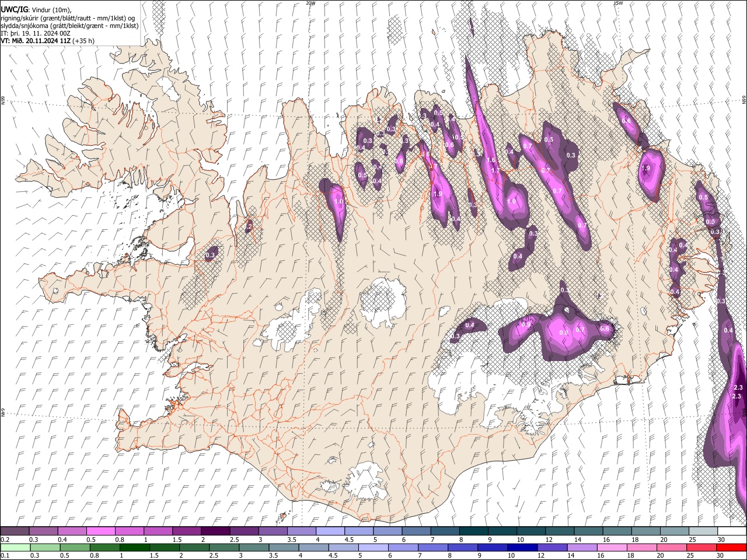The image size is (747, 560).
Task: Click the 1.5 purple swatch in upper legend
Action: [x=186, y=531]
